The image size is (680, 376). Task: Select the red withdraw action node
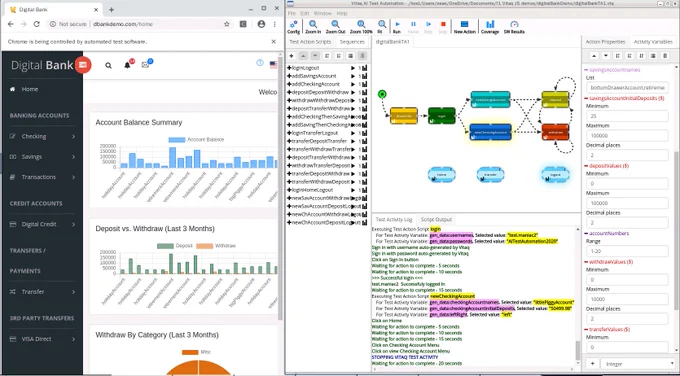coord(555,132)
